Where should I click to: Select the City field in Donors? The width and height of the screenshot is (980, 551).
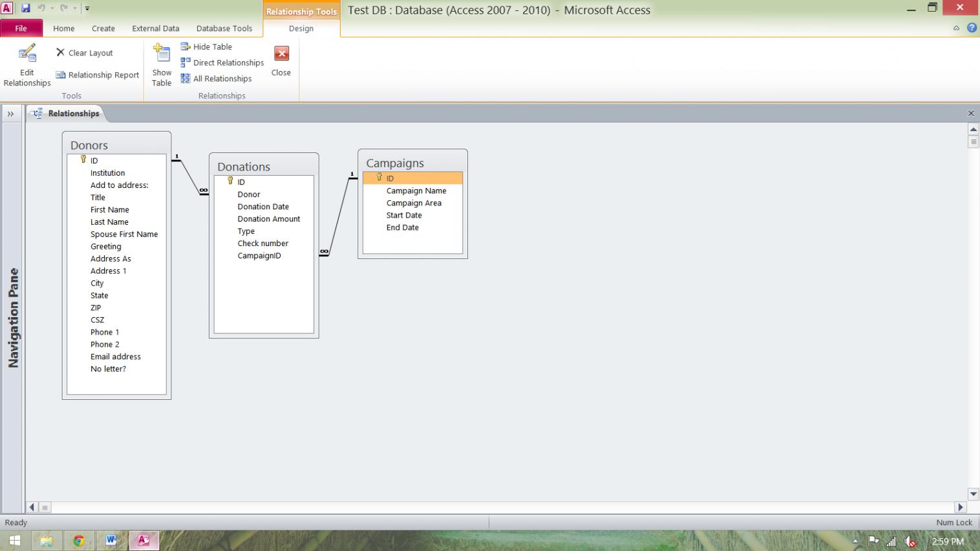(x=116, y=284)
